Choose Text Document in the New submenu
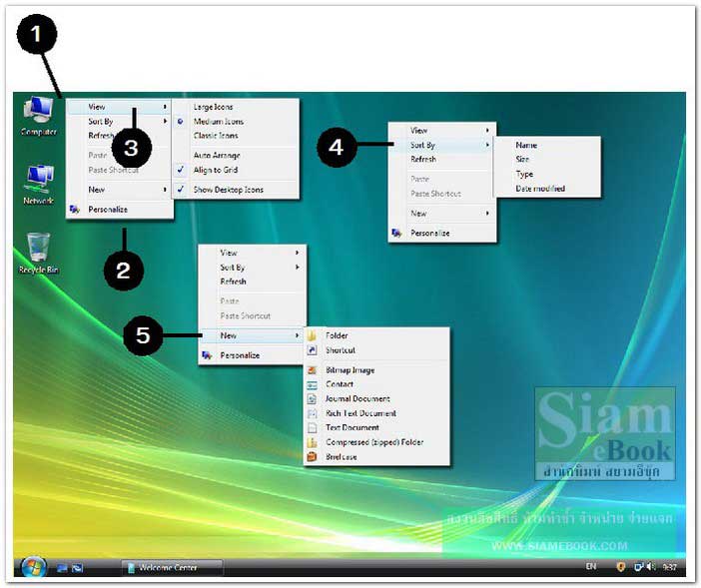Screen dimensions: 701x588 point(376,427)
